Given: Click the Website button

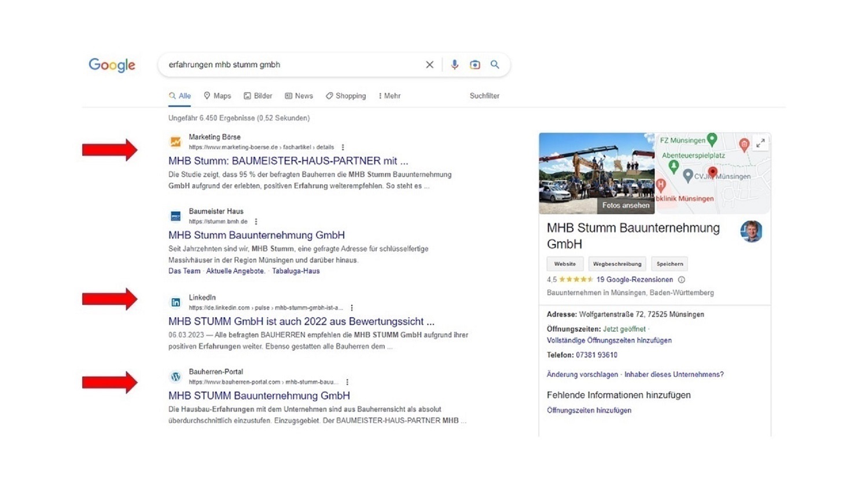Looking at the screenshot, I should click(565, 264).
